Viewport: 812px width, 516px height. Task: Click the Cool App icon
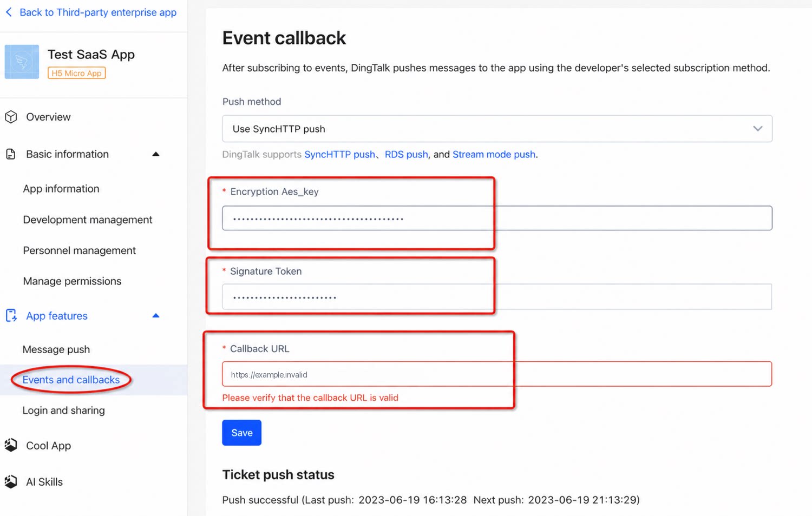(x=11, y=445)
